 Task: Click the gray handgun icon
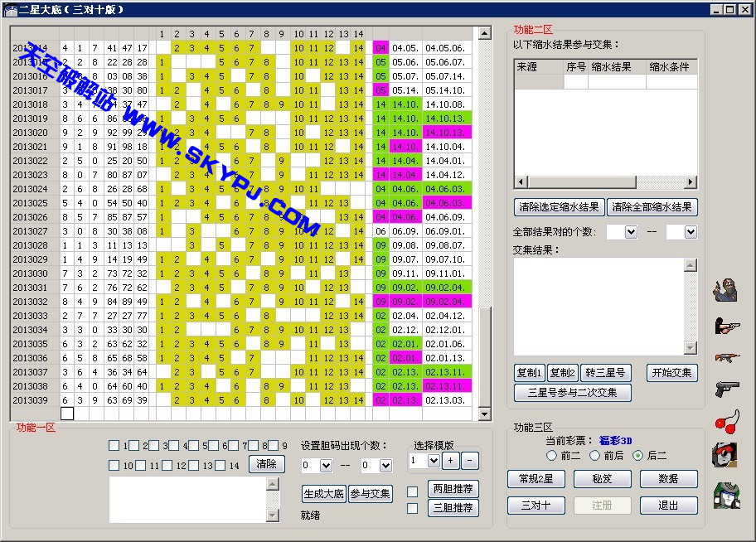[x=726, y=389]
